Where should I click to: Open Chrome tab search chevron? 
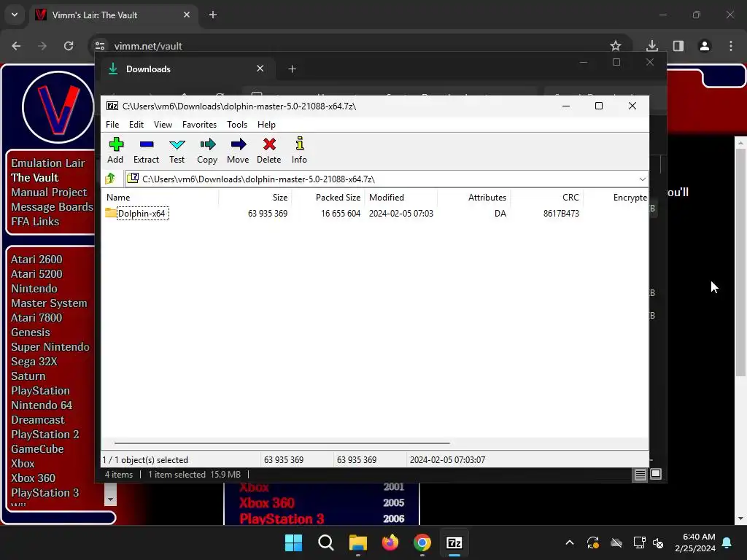15,15
